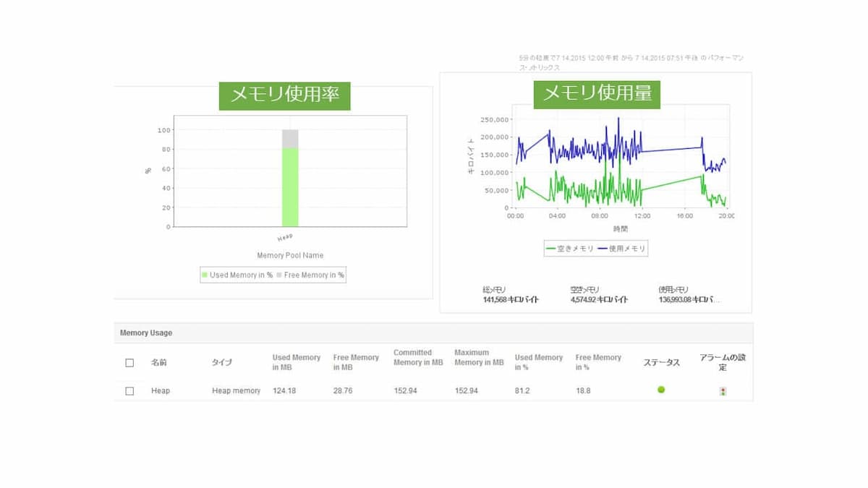Select the green used-memory portion of Heap bar
Screen dimensions: 868x488
(290, 187)
